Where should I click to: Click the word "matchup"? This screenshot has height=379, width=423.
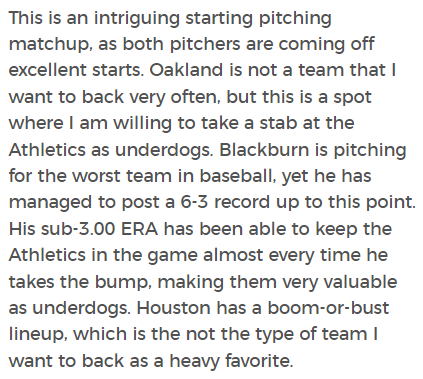[x=48, y=45]
